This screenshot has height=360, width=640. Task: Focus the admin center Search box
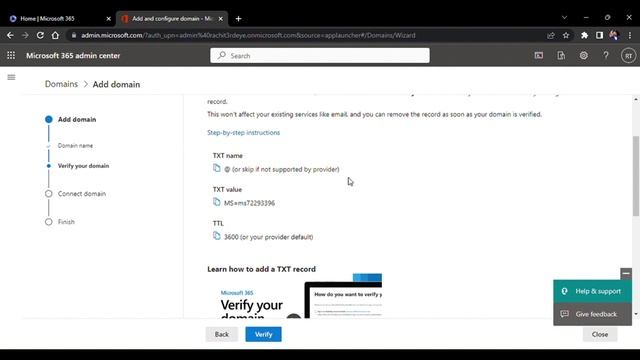coord(320,56)
